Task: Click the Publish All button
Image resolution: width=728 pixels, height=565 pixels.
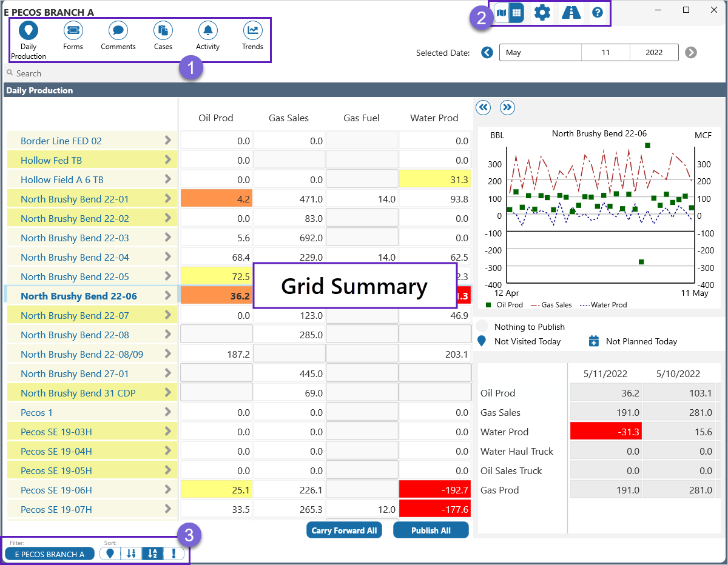Action: pos(431,530)
